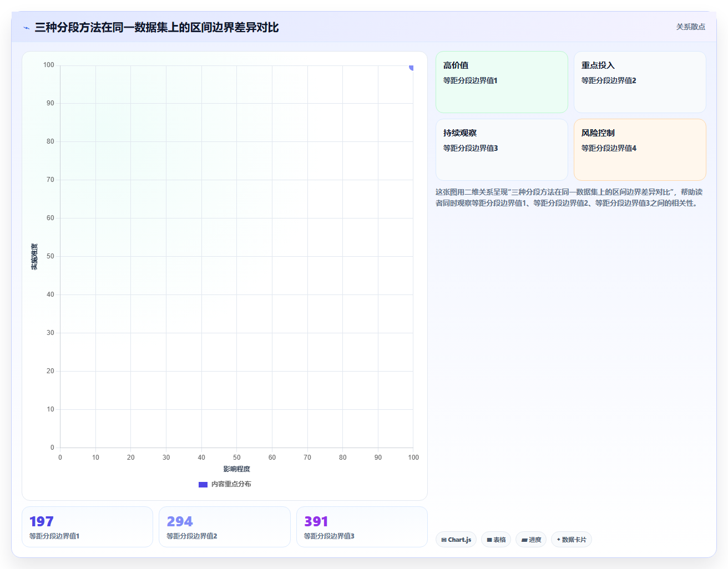This screenshot has height=569, width=728.
Task: Click the 实施难度 y-axis title
Action: click(x=34, y=257)
